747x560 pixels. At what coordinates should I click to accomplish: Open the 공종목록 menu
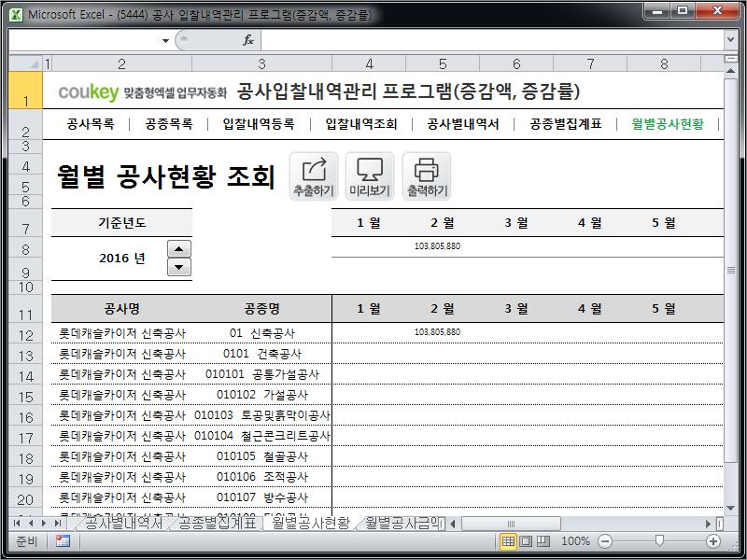(x=169, y=124)
